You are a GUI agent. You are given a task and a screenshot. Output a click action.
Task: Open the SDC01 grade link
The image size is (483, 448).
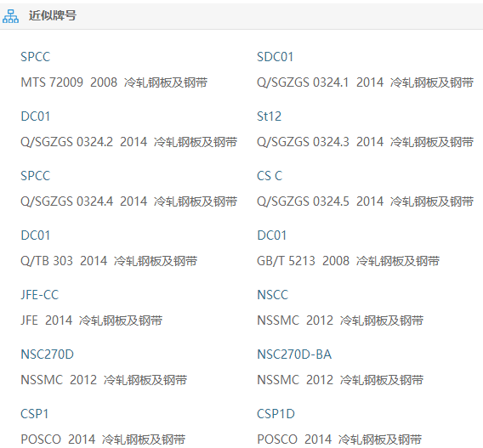(275, 57)
